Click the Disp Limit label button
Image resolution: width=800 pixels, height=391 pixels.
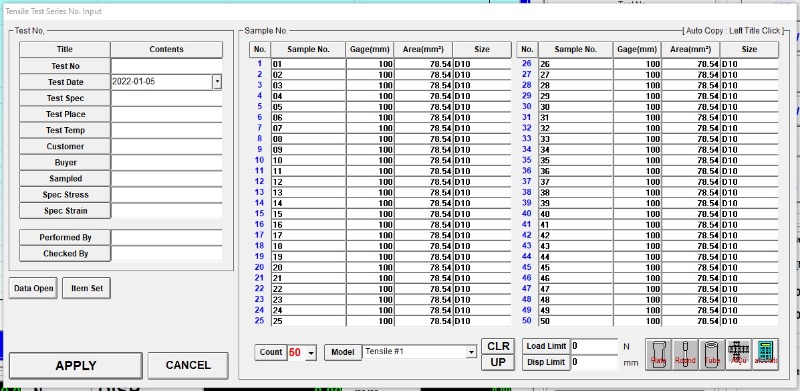point(546,362)
